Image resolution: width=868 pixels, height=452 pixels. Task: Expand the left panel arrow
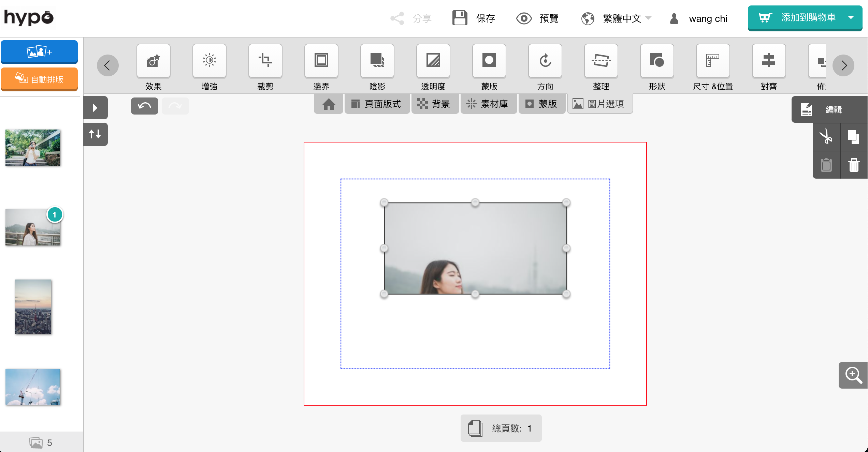click(x=95, y=108)
